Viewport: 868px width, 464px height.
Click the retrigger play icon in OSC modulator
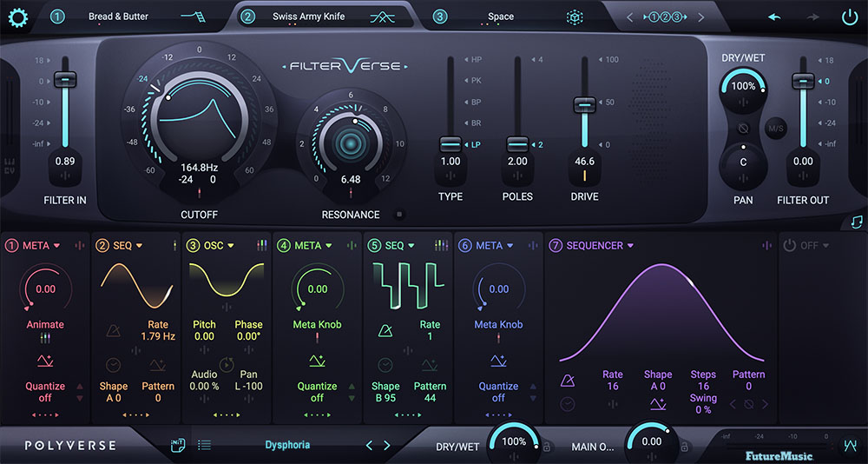click(227, 364)
